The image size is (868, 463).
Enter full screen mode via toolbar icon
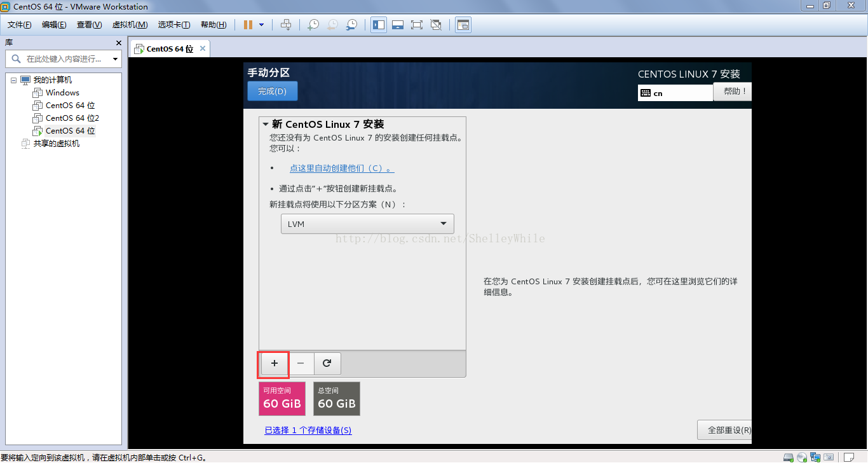click(417, 25)
